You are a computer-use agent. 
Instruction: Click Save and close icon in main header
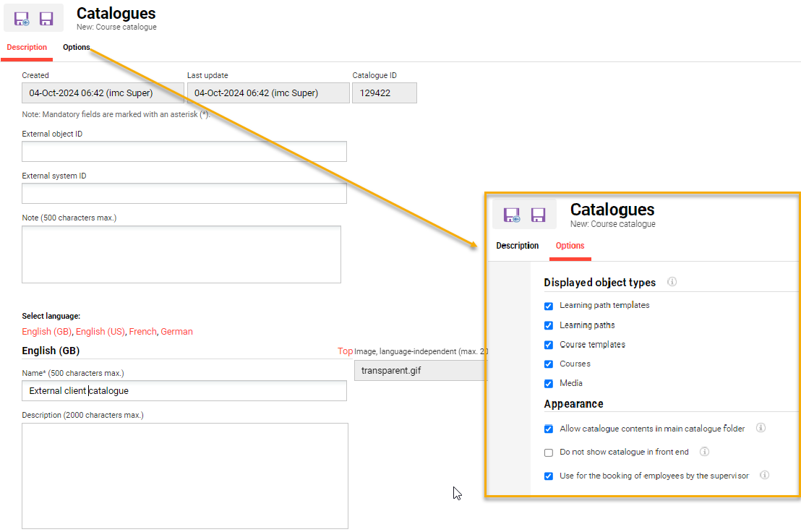(x=22, y=19)
